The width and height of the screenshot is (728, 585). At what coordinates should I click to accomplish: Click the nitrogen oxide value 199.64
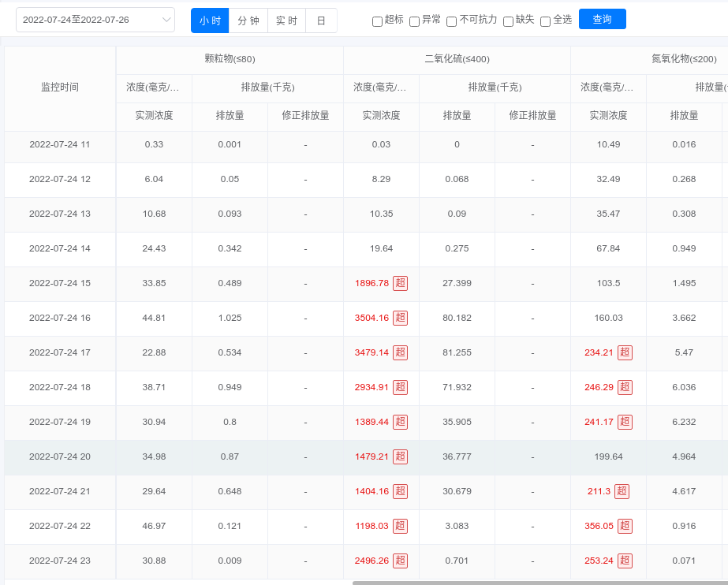click(x=608, y=456)
